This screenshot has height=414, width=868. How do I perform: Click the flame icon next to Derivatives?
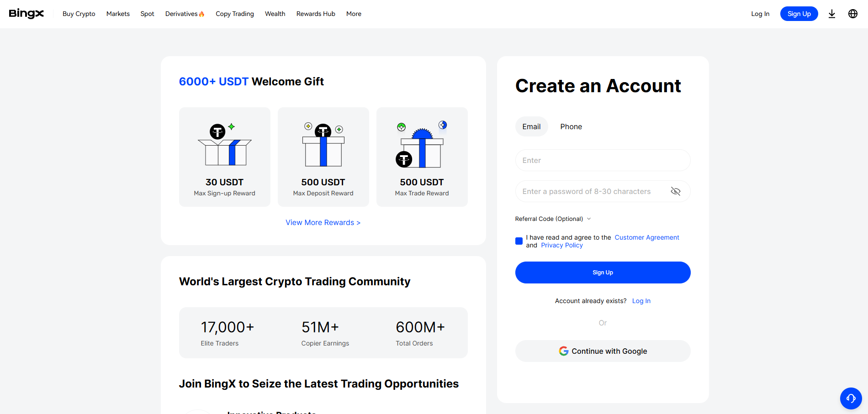click(201, 14)
